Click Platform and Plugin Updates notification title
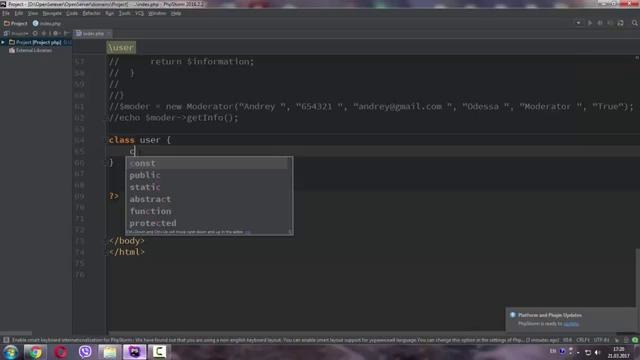This screenshot has height=360, width=640. click(550, 315)
